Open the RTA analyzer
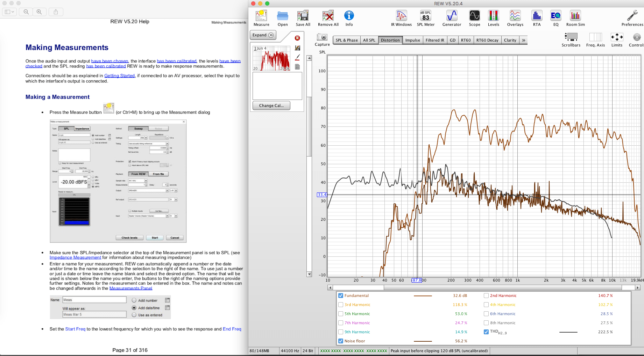Screen dimensions: 644x356 click(537, 18)
